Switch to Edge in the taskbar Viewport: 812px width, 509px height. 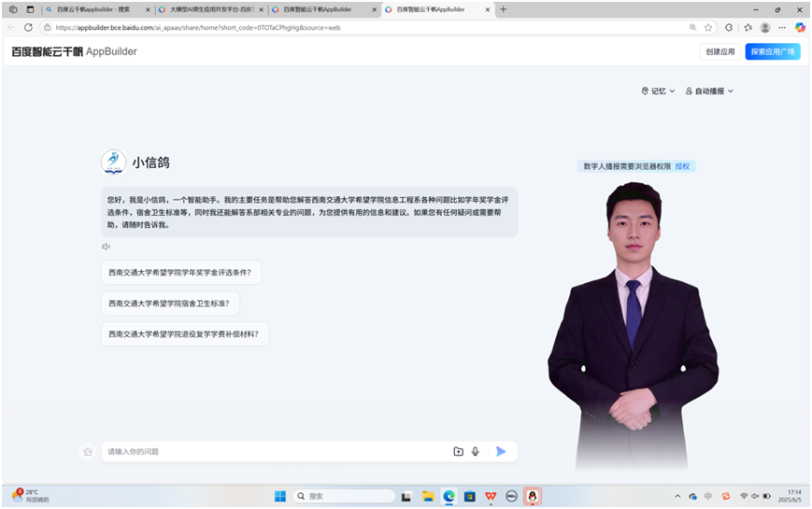pyautogui.click(x=449, y=496)
